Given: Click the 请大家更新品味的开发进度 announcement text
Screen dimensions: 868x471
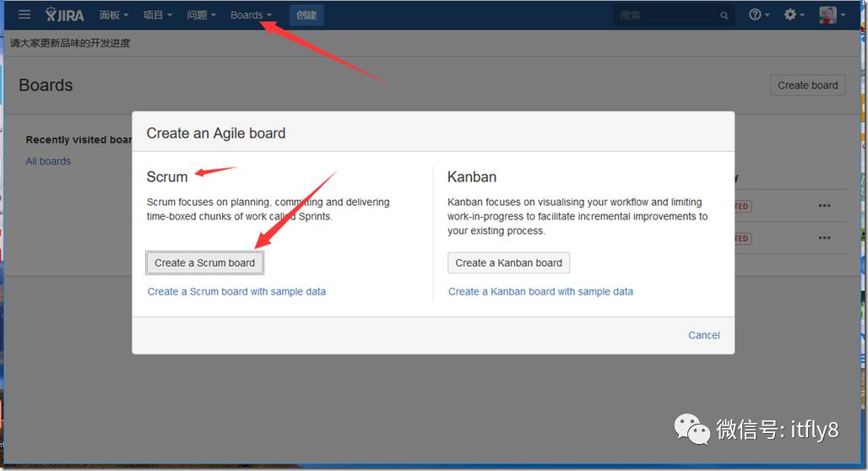Looking at the screenshot, I should (70, 42).
